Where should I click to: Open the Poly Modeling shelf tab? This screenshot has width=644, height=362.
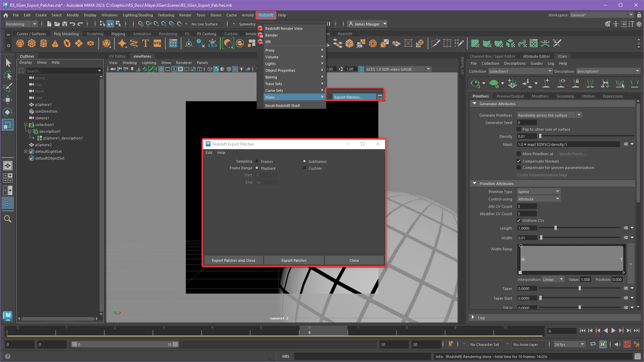pos(66,34)
